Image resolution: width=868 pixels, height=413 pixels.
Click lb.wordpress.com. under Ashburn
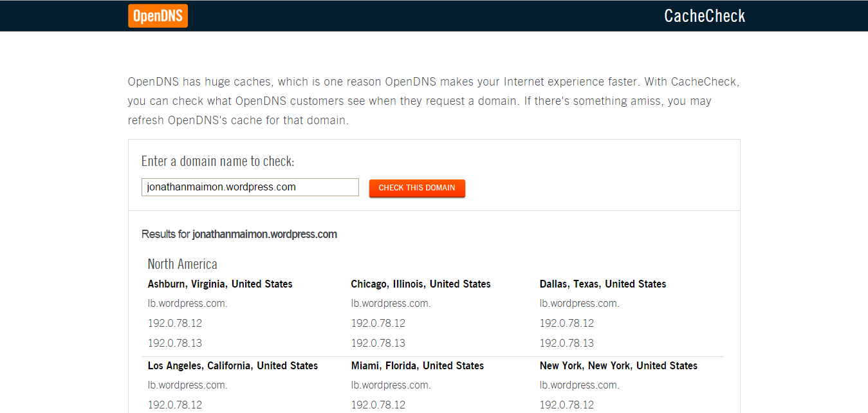click(x=187, y=304)
